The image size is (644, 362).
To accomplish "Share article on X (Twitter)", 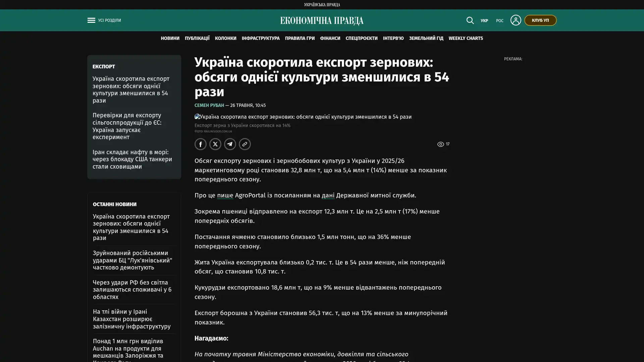I will (x=215, y=144).
